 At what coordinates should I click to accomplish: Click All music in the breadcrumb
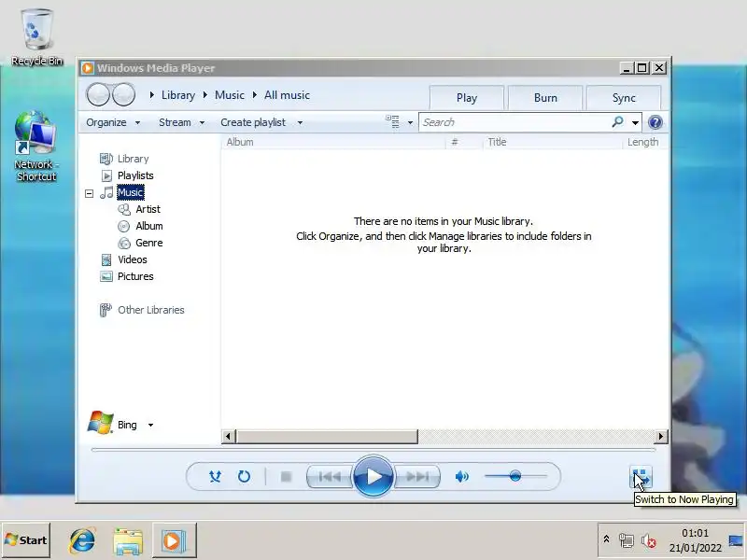[287, 95]
